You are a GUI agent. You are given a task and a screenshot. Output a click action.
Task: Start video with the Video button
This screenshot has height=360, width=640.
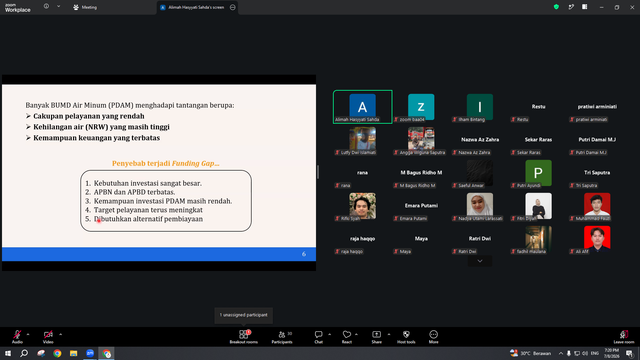pos(48,336)
